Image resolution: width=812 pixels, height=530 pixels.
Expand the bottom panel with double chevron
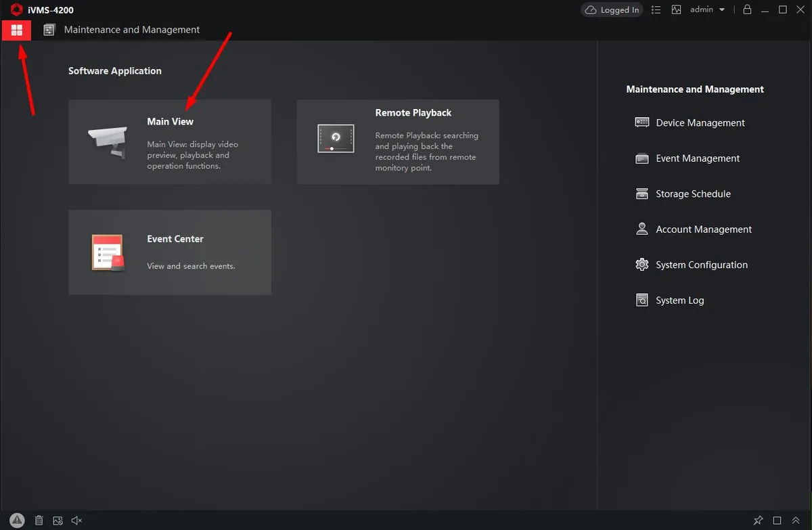[796, 521]
